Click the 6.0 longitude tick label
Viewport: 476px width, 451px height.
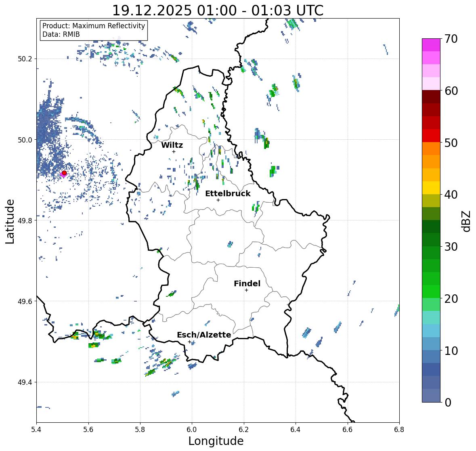pyautogui.click(x=192, y=430)
